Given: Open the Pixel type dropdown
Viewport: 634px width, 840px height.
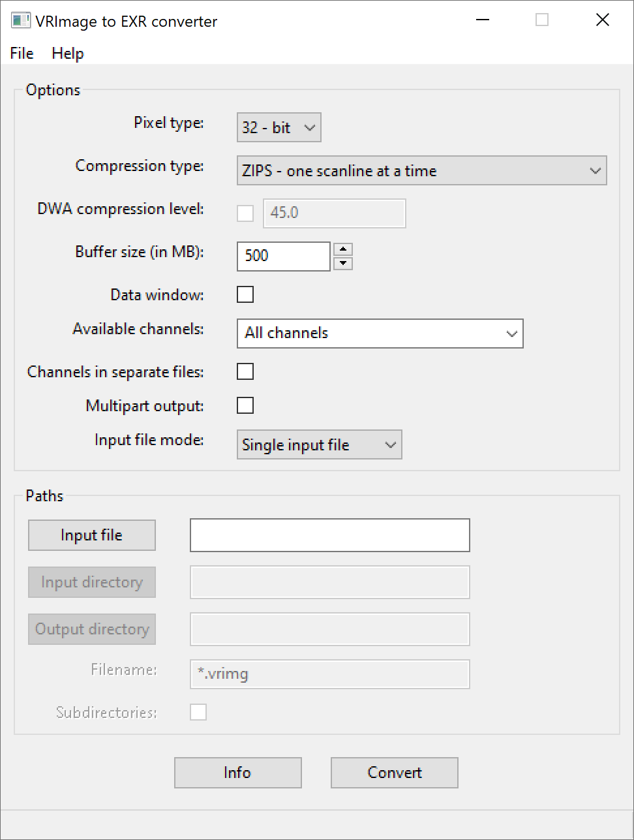Looking at the screenshot, I should point(279,127).
